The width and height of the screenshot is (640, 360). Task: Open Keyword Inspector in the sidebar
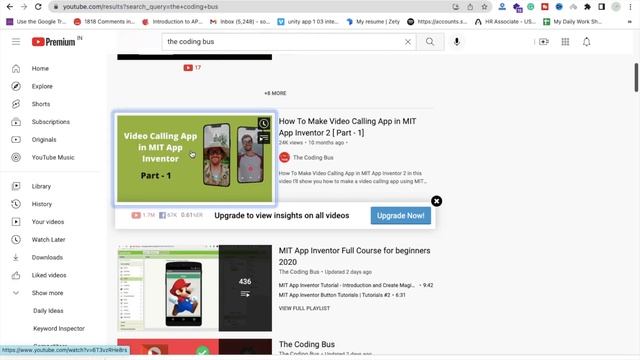59,328
